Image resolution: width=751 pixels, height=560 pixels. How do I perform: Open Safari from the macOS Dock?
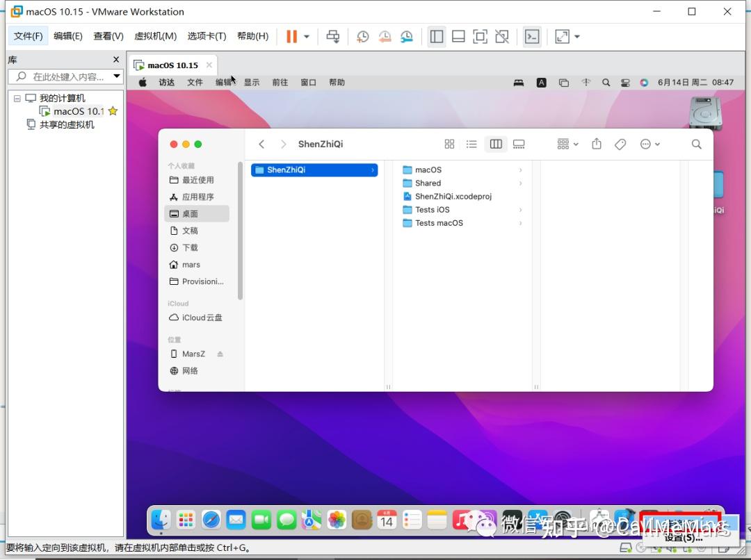pyautogui.click(x=211, y=520)
